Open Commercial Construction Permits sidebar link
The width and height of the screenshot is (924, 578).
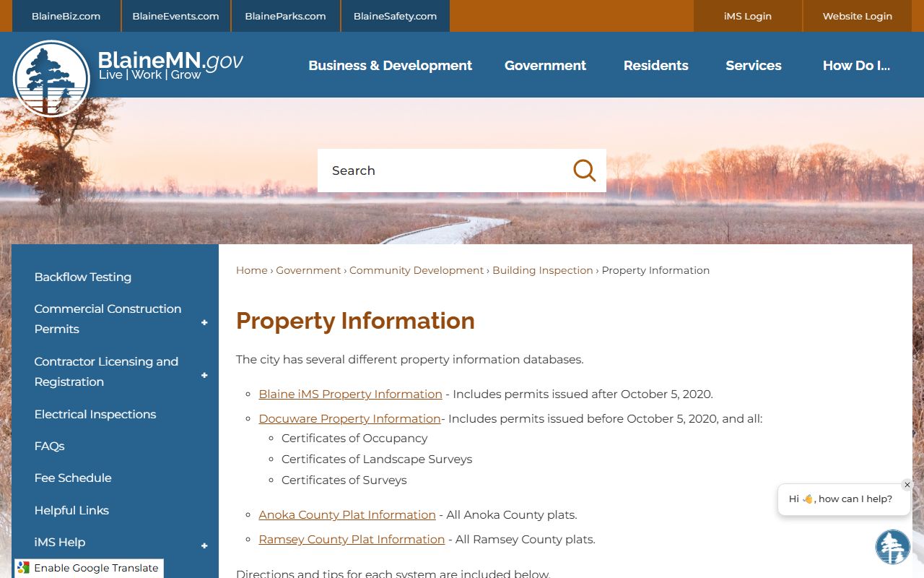108,319
